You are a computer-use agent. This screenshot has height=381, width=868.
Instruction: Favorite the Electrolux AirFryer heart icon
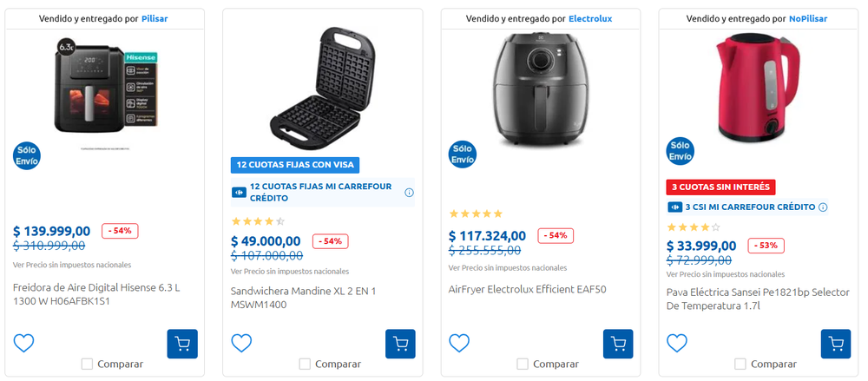pyautogui.click(x=459, y=343)
